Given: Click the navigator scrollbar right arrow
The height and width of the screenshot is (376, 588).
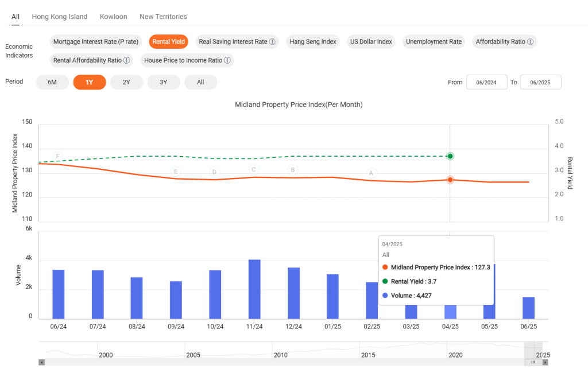Looking at the screenshot, I should click(x=546, y=362).
